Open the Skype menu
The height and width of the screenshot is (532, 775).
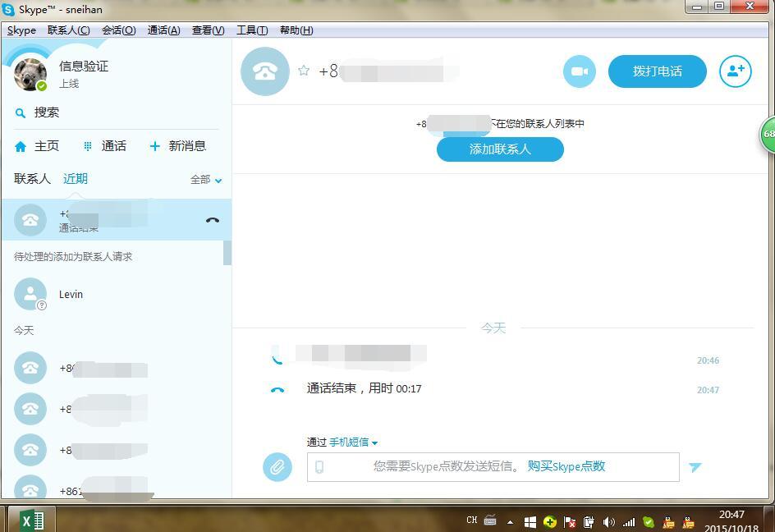click(x=21, y=30)
